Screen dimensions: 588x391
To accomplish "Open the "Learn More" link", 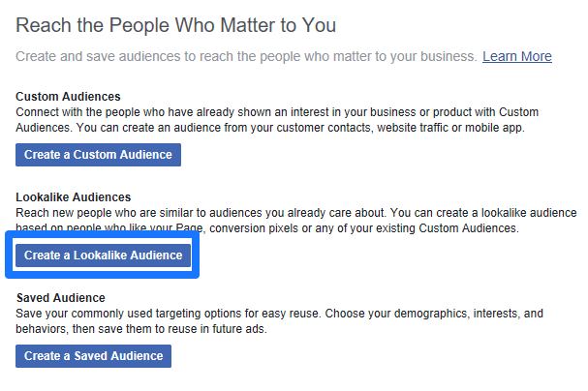I will (x=516, y=56).
